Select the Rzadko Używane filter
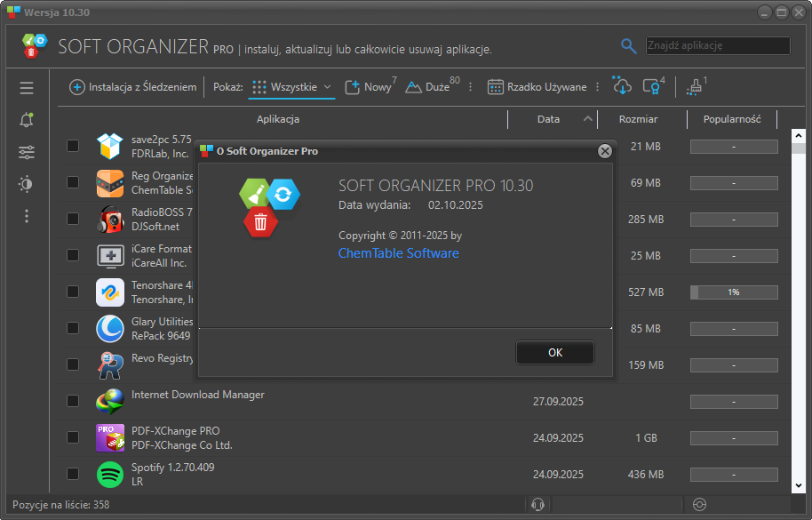 click(x=537, y=87)
